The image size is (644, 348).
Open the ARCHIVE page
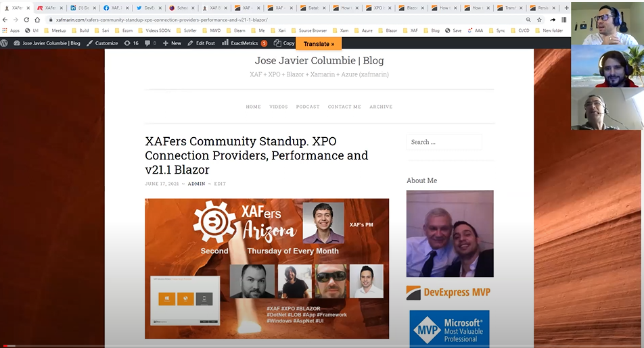(x=381, y=107)
